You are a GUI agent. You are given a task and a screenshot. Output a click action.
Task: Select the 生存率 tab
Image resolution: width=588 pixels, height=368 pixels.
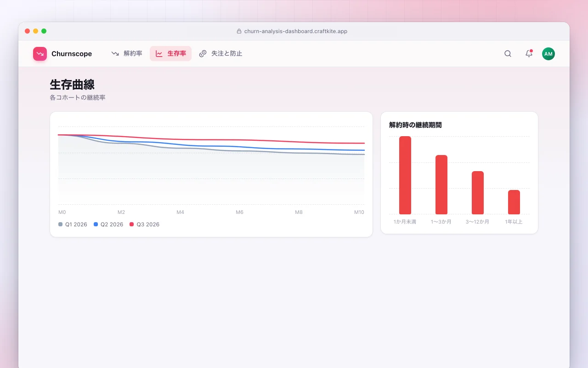tap(170, 54)
